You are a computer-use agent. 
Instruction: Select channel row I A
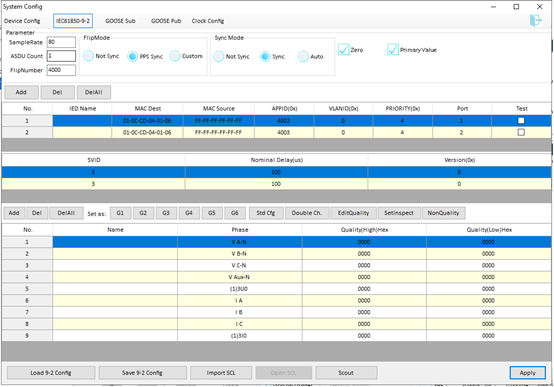click(x=276, y=300)
